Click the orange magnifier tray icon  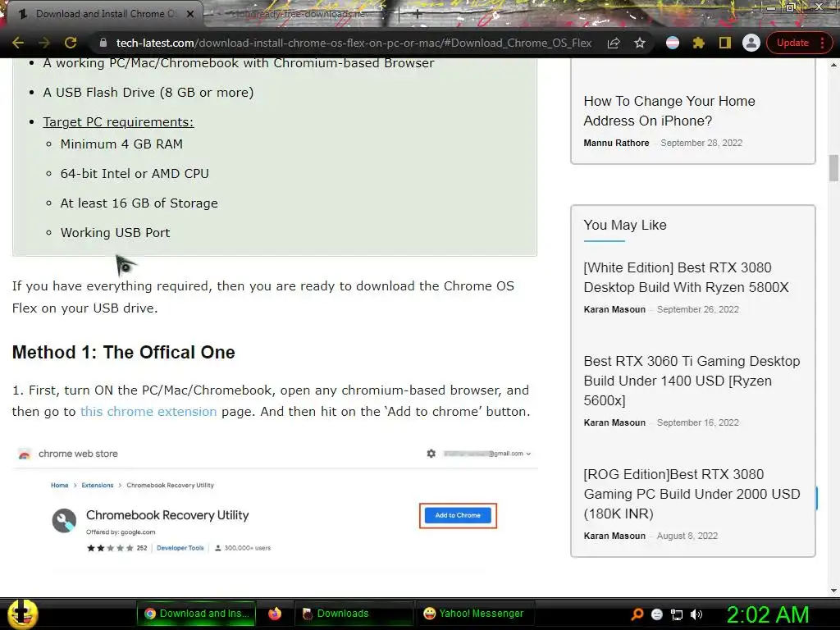[x=637, y=614]
